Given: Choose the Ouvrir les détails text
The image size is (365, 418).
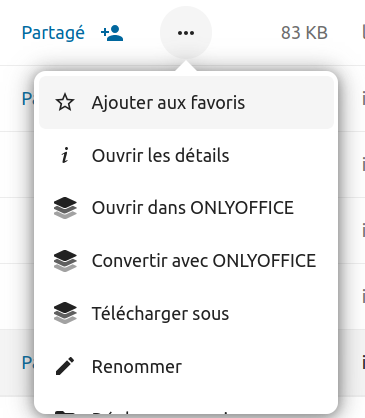Looking at the screenshot, I should [x=160, y=156].
